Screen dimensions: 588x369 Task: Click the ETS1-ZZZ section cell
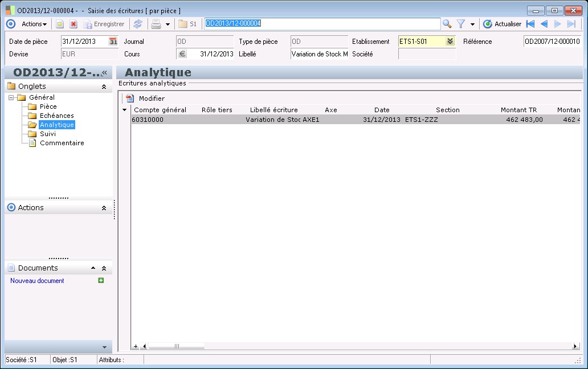(x=447, y=120)
